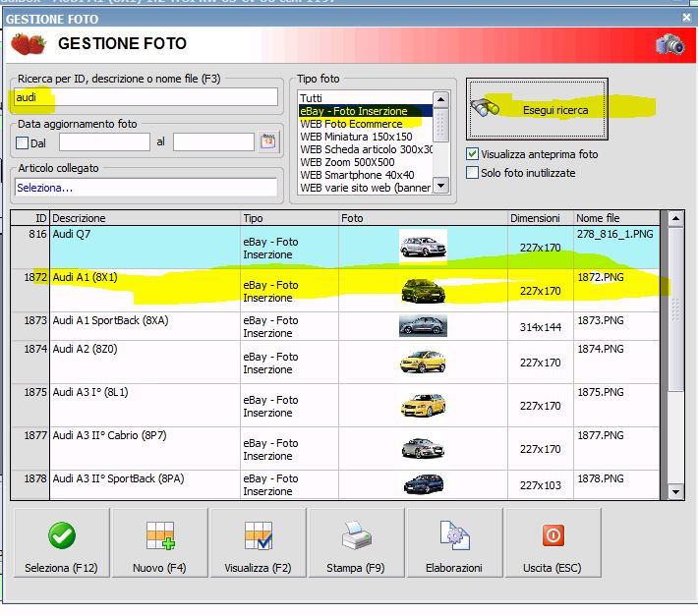Click the Elaborazioni document-gear icon
Viewport: 698px width, 616px height.
pos(454,535)
